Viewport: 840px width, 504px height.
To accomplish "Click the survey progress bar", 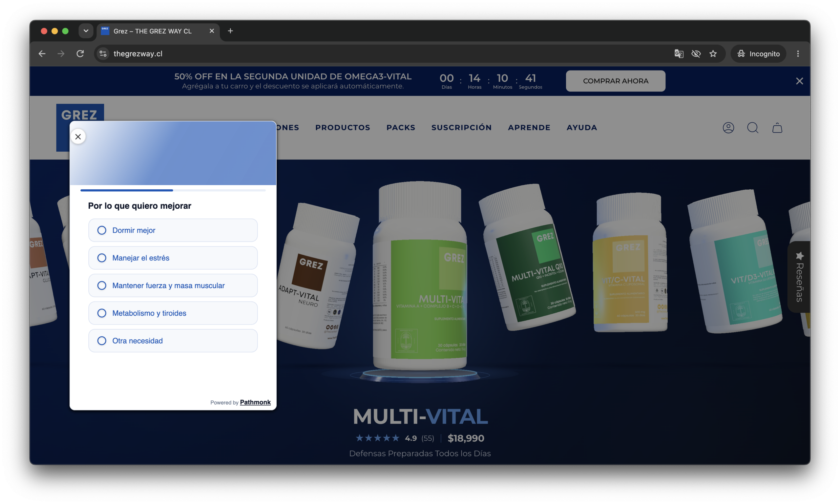I will pos(173,190).
